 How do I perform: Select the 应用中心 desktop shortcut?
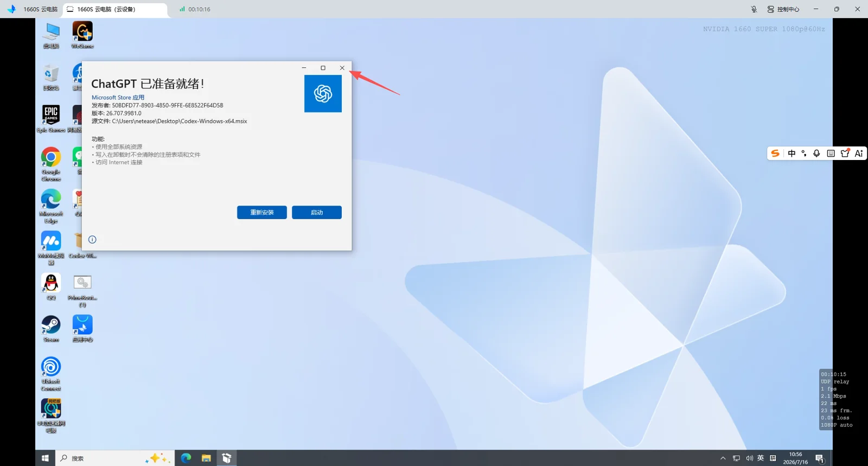82,329
